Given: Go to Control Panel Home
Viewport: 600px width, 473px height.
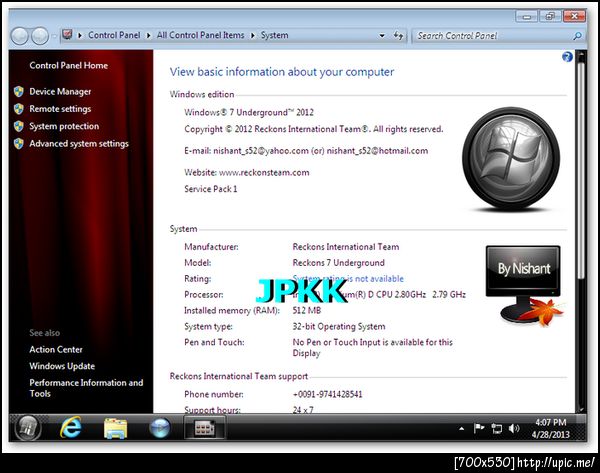Looking at the screenshot, I should [x=68, y=65].
